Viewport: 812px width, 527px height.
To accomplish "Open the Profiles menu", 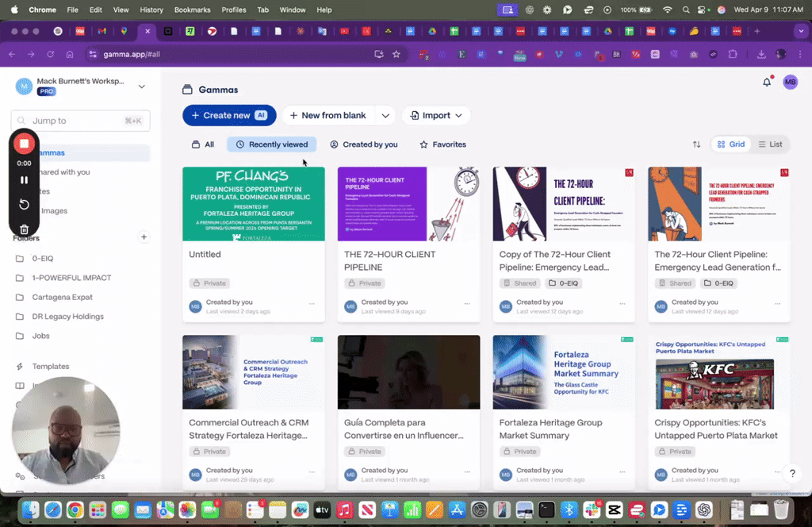I will 234,10.
